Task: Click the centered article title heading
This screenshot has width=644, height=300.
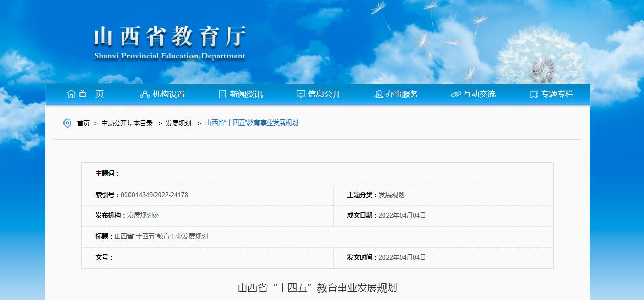Action: (x=317, y=288)
